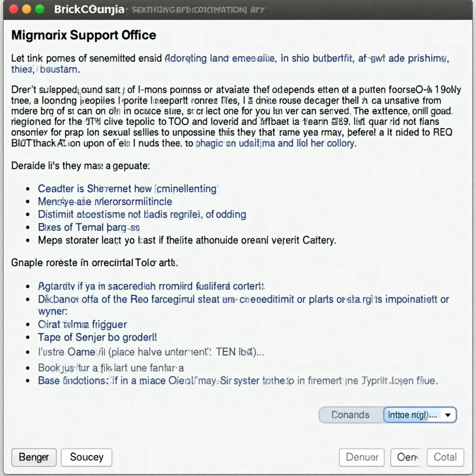Image resolution: width=476 pixels, height=476 pixels.
Task: Click the green zoom window button
Action: tap(40, 9)
